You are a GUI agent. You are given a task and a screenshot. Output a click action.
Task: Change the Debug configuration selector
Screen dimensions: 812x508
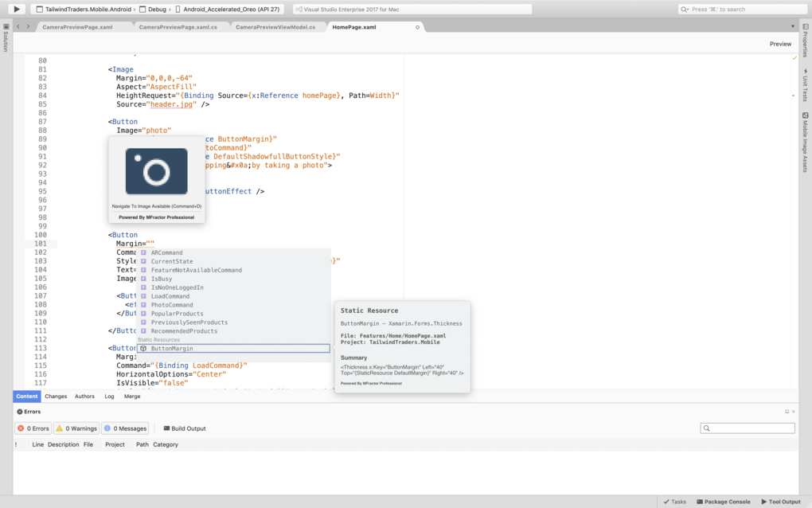coord(154,10)
